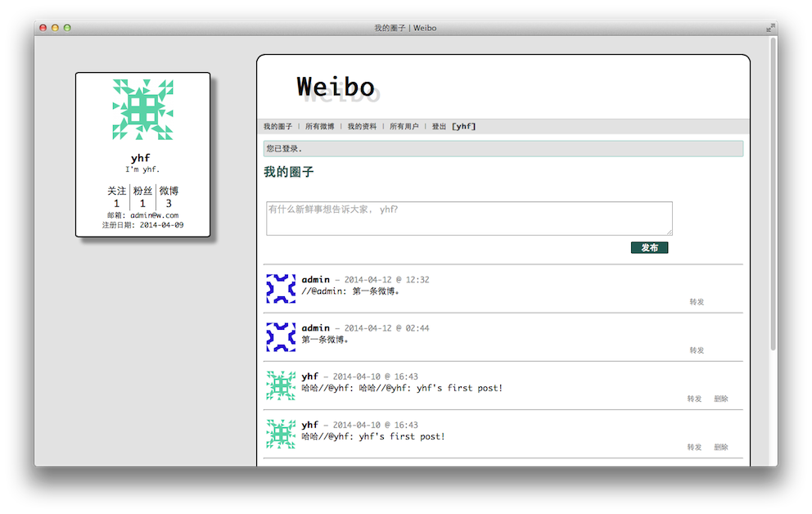Click yhf avatar on '哈哈//@yhf: 哈哈' post
The image size is (812, 514).
[x=281, y=385]
